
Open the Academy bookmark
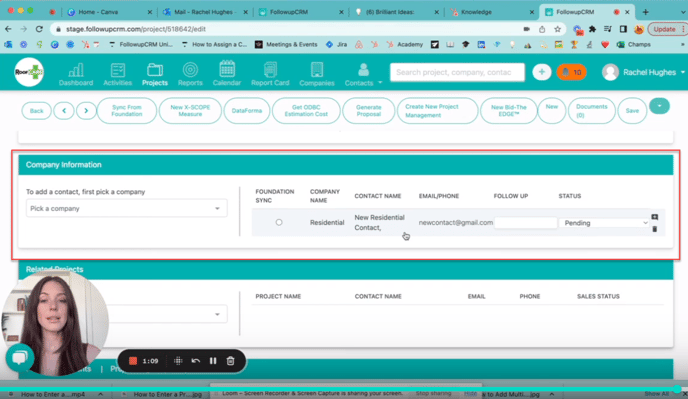[405, 44]
